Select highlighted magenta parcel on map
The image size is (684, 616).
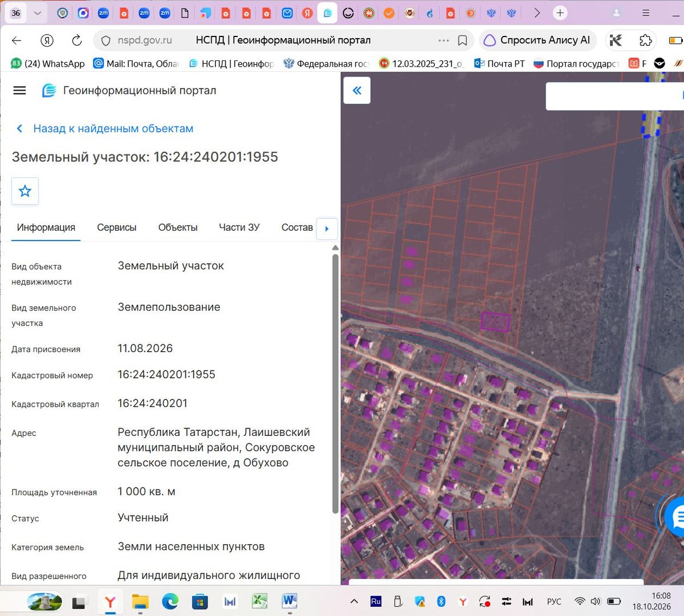(495, 322)
